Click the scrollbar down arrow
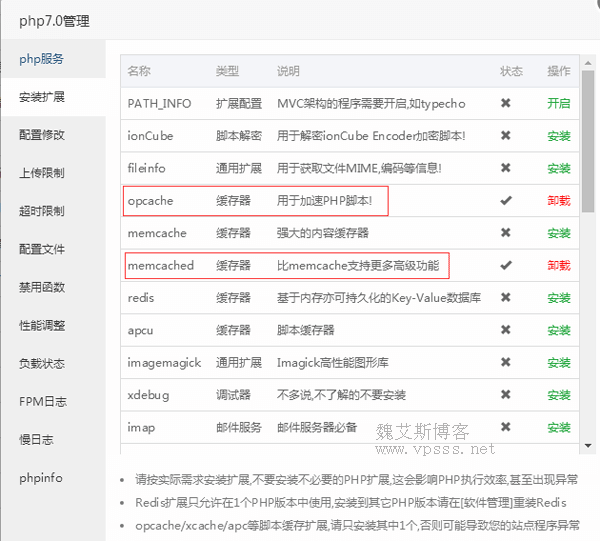Screen dimensions: 600x541 [x=588, y=446]
